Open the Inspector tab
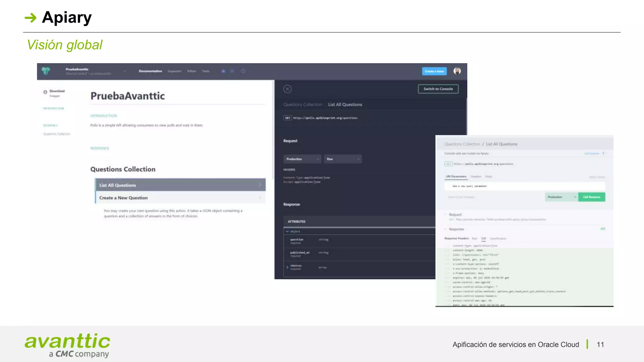The height and width of the screenshot is (362, 644). click(x=175, y=71)
